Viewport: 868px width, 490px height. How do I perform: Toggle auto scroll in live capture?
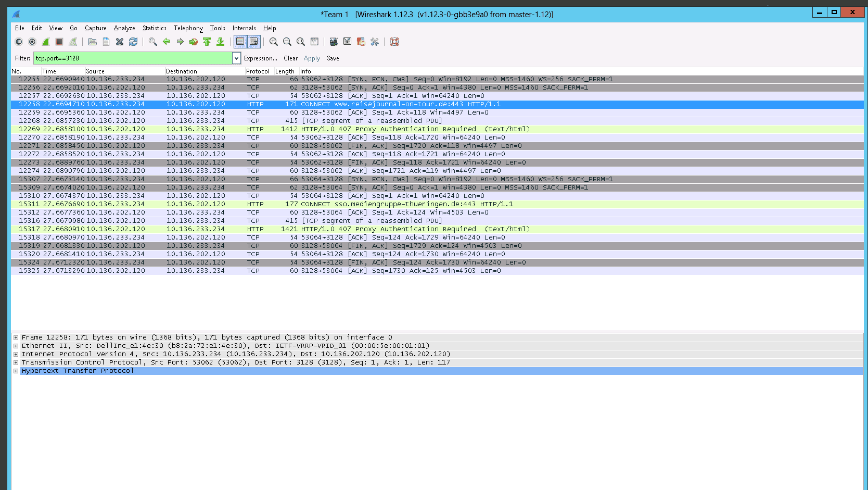pos(254,42)
